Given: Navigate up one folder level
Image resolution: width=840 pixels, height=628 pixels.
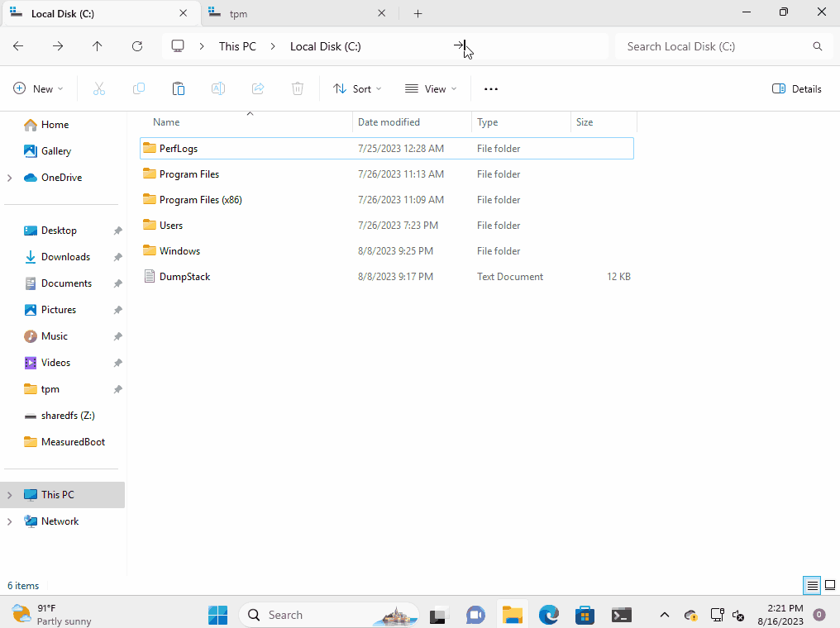Looking at the screenshot, I should 97,46.
